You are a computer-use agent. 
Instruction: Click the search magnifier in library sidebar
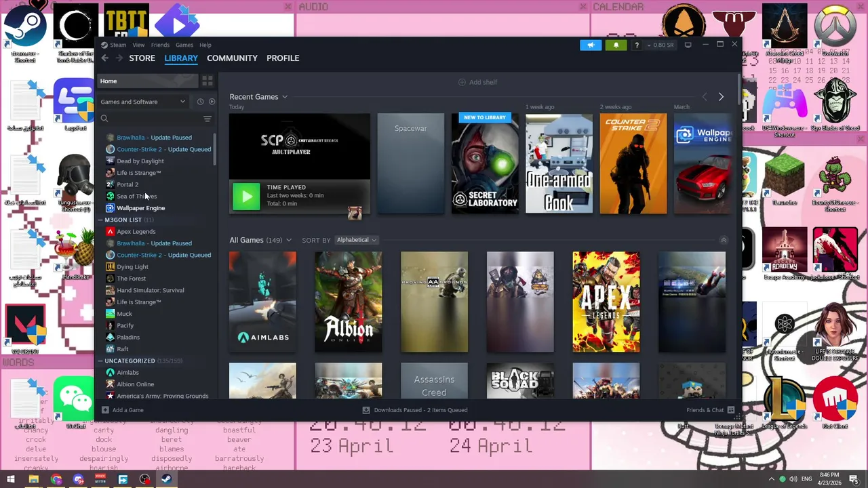[104, 119]
